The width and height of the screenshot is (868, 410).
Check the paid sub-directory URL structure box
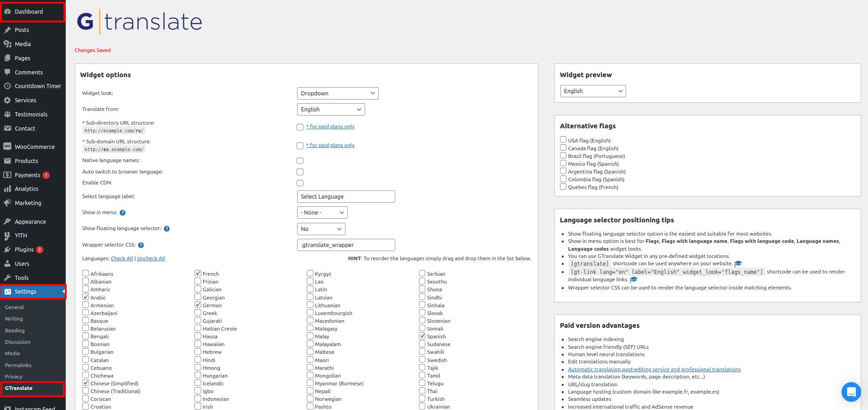tap(300, 127)
